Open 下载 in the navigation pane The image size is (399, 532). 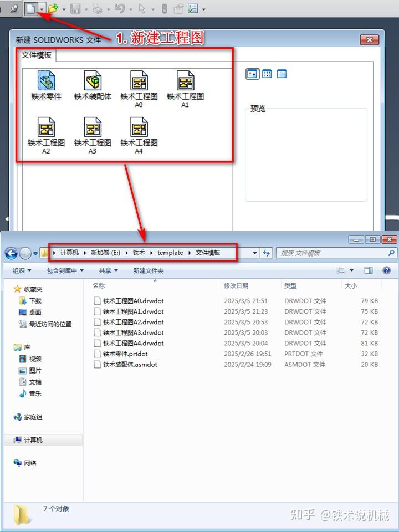click(x=30, y=301)
